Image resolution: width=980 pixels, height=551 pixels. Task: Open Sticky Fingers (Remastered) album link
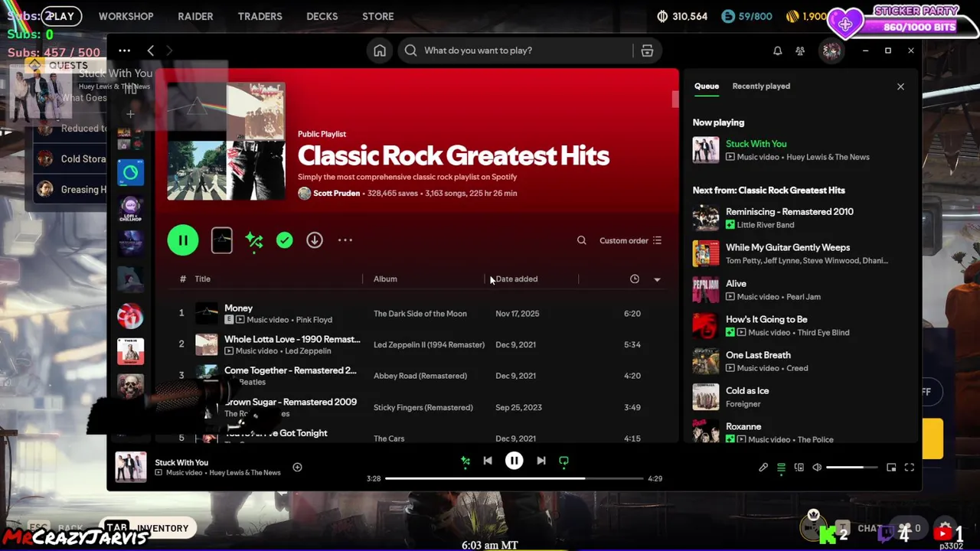pyautogui.click(x=423, y=407)
